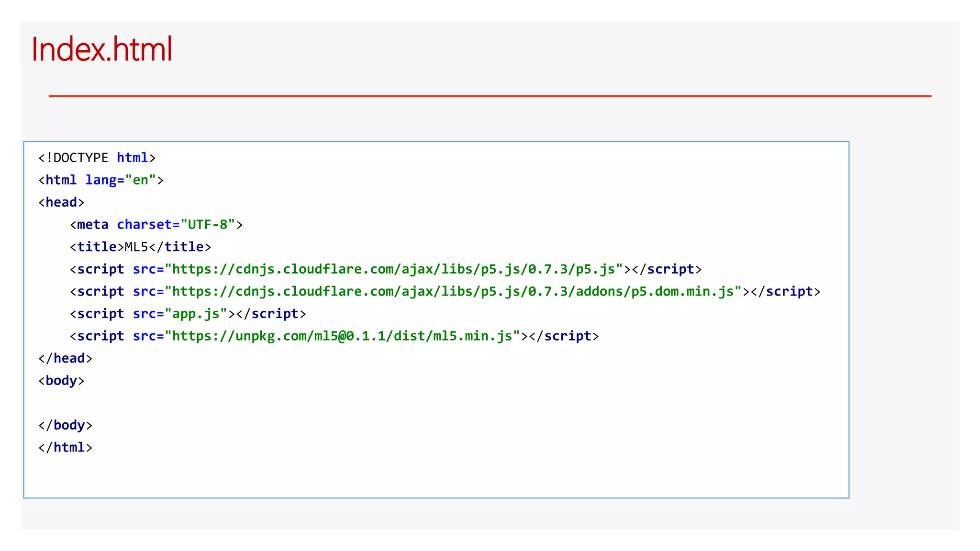Click the 'Index.html' slide title
980x551 pixels.
tap(101, 49)
